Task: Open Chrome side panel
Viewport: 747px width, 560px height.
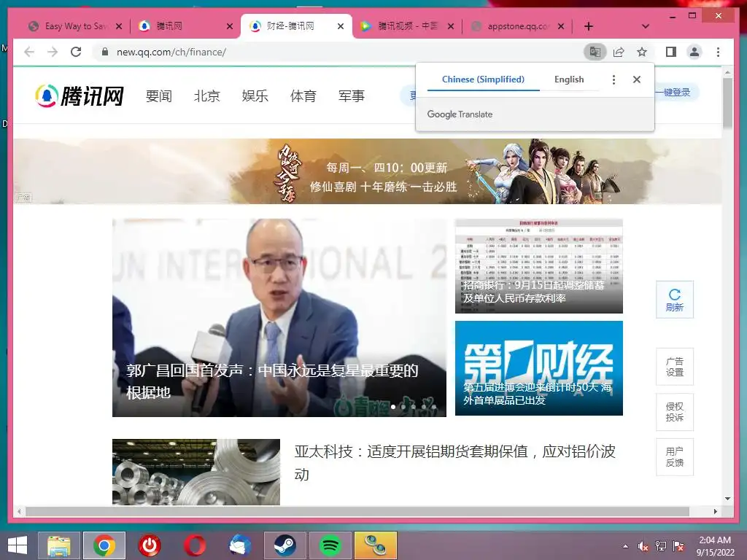Action: coord(671,52)
